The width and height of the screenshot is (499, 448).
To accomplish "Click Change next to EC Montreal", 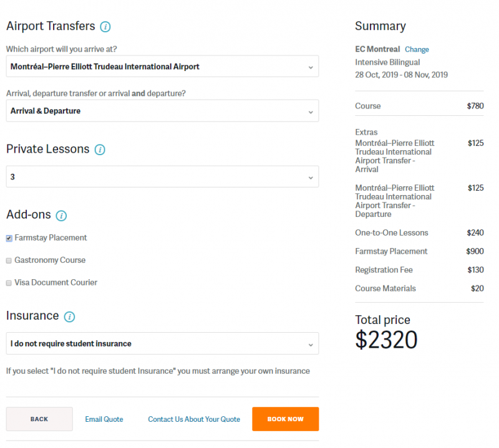I will point(417,49).
